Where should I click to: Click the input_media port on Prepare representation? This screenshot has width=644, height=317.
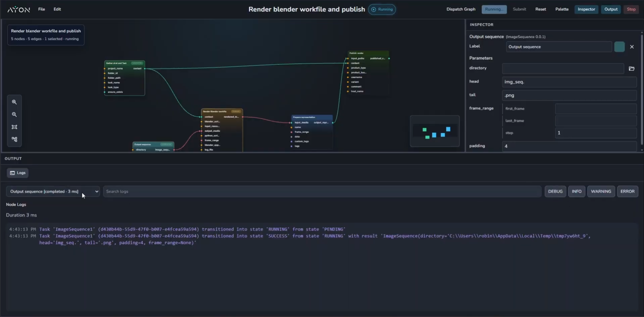[291, 123]
